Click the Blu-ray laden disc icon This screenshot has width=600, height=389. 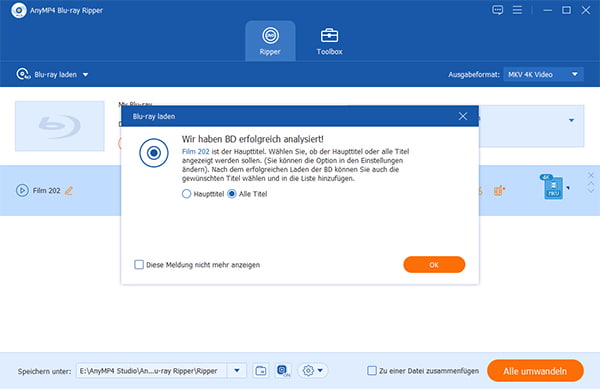23,74
